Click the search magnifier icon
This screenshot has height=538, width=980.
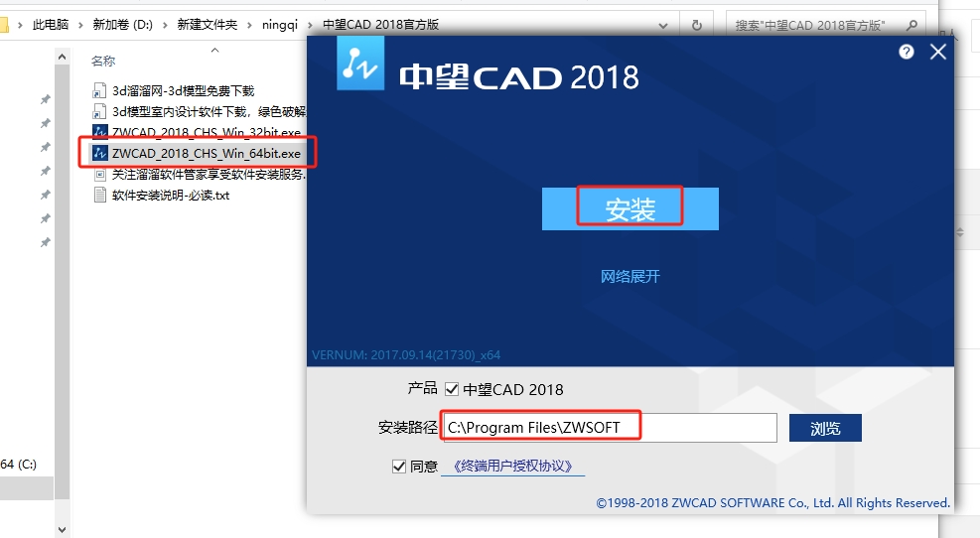pyautogui.click(x=911, y=25)
